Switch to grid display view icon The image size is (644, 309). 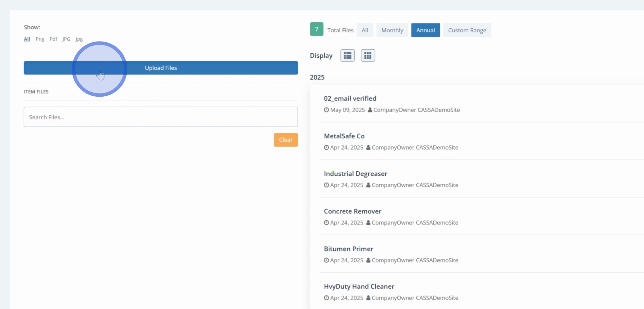368,56
